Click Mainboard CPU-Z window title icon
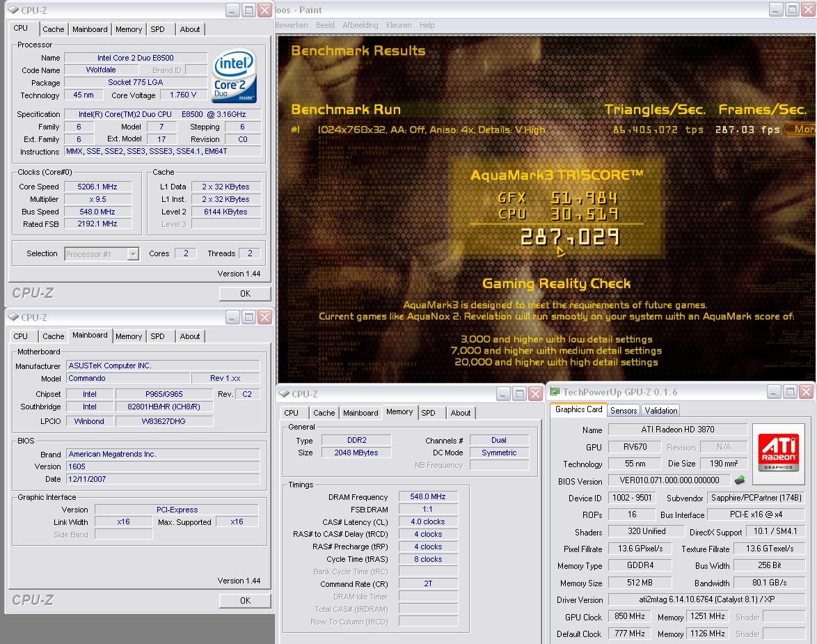This screenshot has width=817, height=644. (x=13, y=317)
